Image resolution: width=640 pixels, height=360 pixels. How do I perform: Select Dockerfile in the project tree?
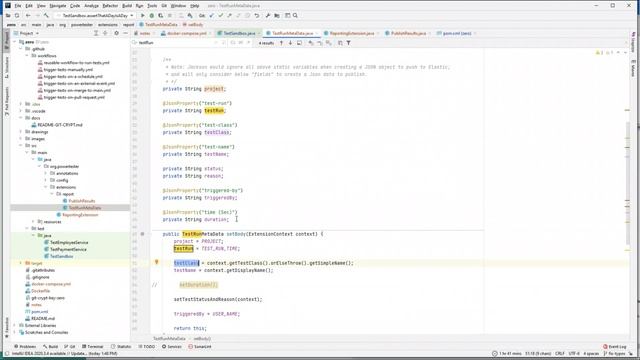point(40,291)
